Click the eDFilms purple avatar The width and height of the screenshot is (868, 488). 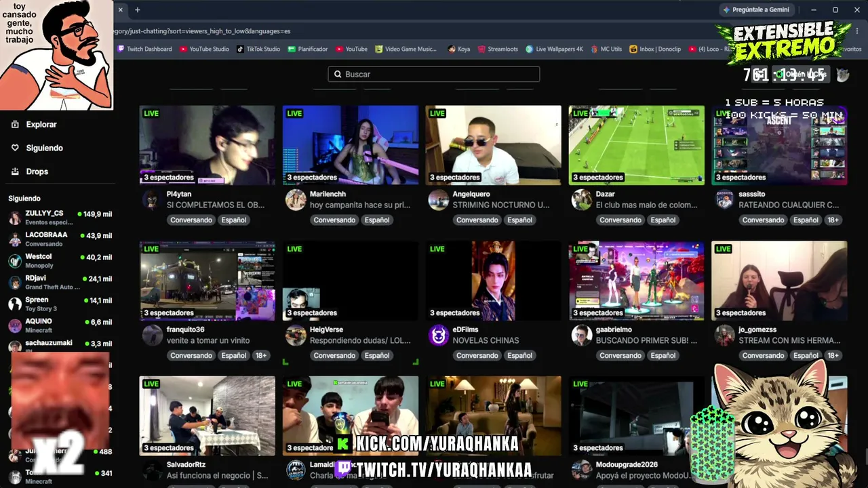(x=438, y=335)
